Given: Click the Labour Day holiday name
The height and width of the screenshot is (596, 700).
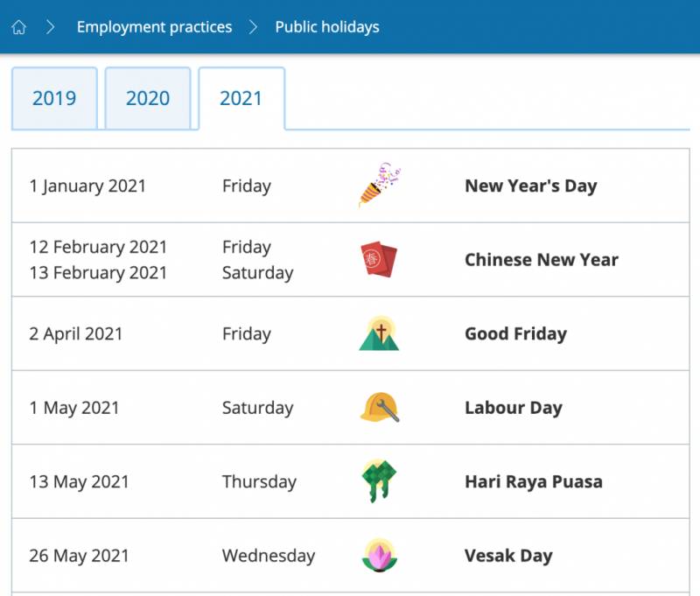Looking at the screenshot, I should coord(513,408).
